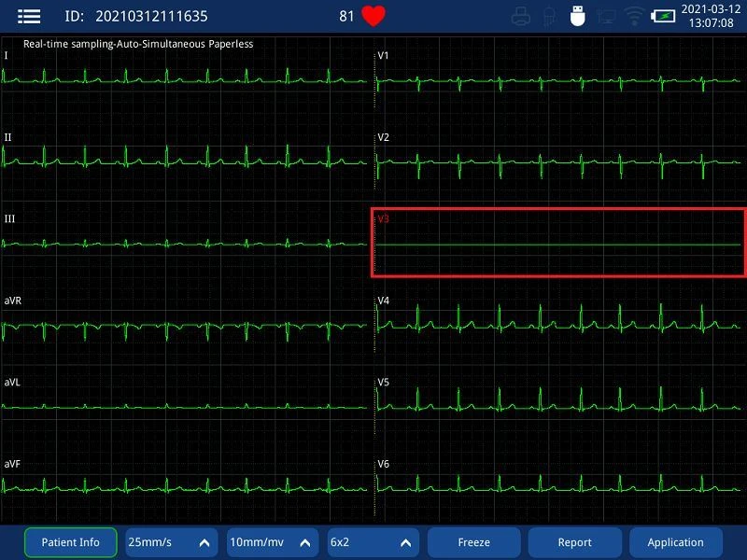
Task: Select the V1 lead label
Action: 383,55
